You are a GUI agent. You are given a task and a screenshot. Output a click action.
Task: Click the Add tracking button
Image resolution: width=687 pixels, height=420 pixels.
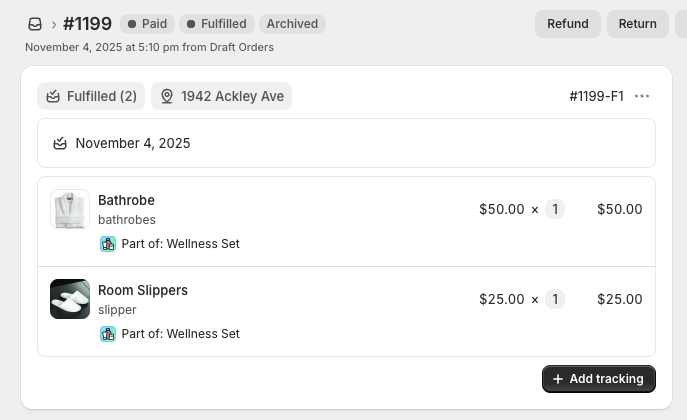coord(599,379)
